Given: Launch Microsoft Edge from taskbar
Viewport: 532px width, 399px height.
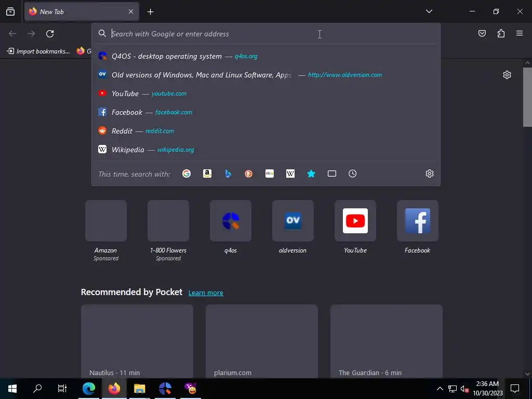Looking at the screenshot, I should [89, 389].
